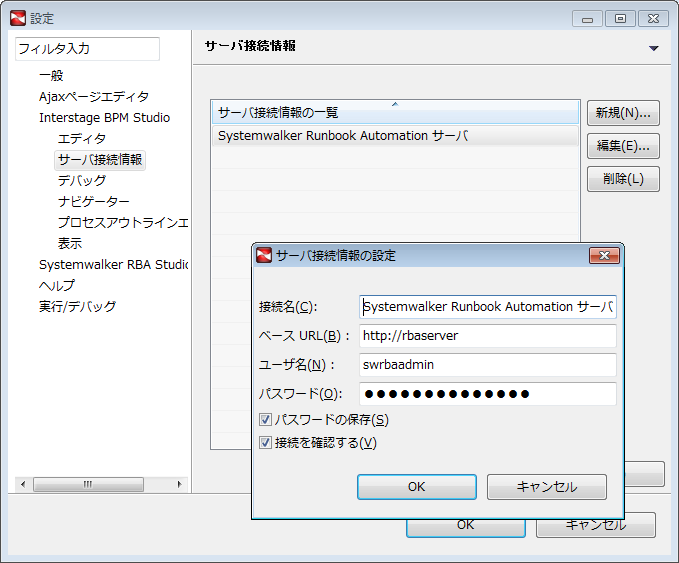Select プロセスアウトラインエ tree item
679x563 pixels.
click(123, 222)
